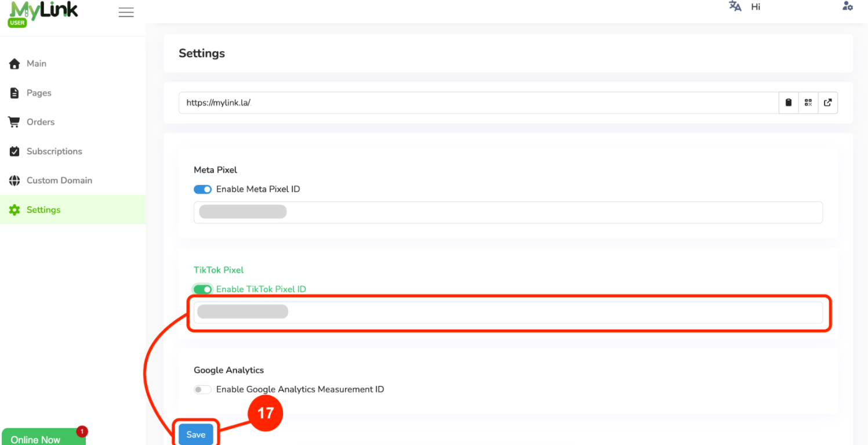The height and width of the screenshot is (445, 868).
Task: Click the TikTok Pixel section title
Action: click(x=219, y=270)
